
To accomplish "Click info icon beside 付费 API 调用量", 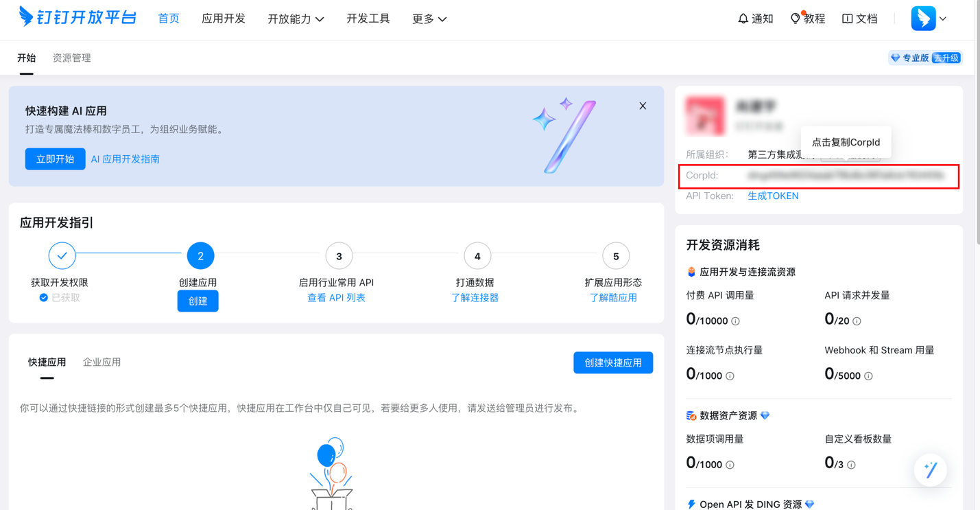I will 735,321.
